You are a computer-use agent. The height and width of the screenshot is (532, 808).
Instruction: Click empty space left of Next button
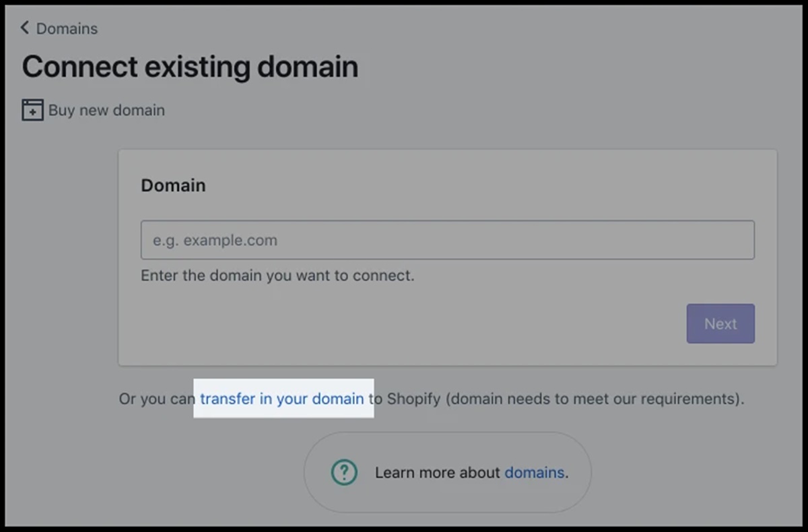point(404,324)
